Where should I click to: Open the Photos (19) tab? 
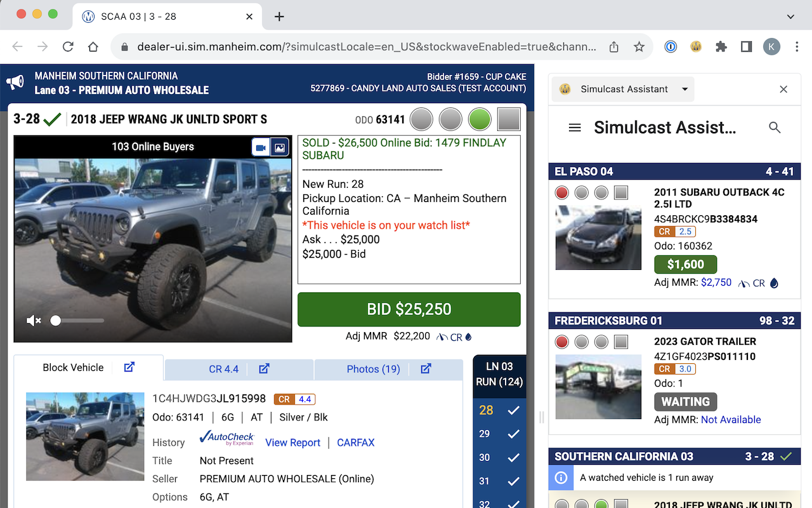[388, 369]
